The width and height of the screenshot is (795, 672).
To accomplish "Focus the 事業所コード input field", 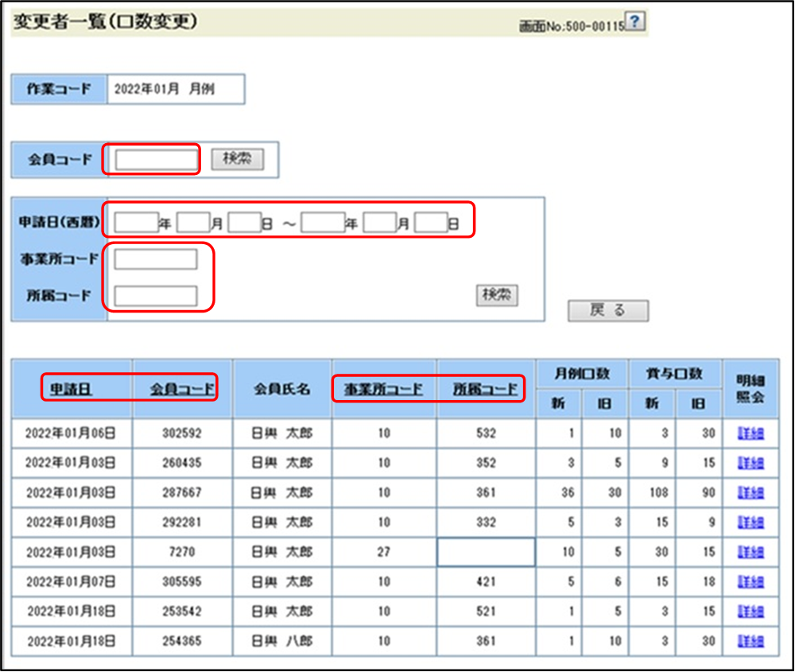I will (x=156, y=259).
